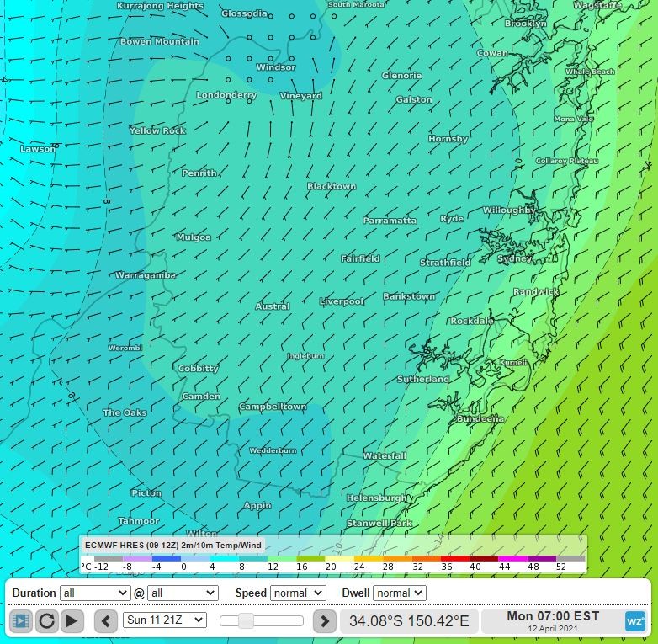Open the Duration dropdown
This screenshot has width=658, height=644.
[x=95, y=593]
